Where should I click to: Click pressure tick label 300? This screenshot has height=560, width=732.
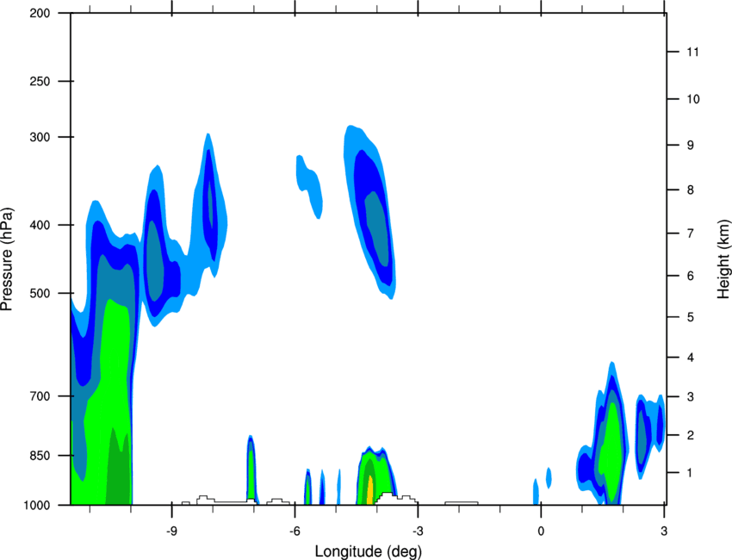[x=40, y=137]
